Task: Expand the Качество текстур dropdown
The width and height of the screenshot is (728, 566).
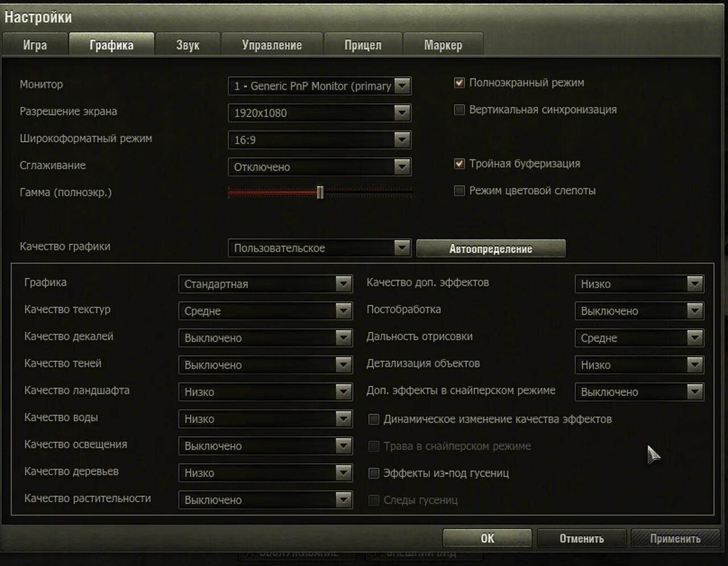Action: (266, 311)
